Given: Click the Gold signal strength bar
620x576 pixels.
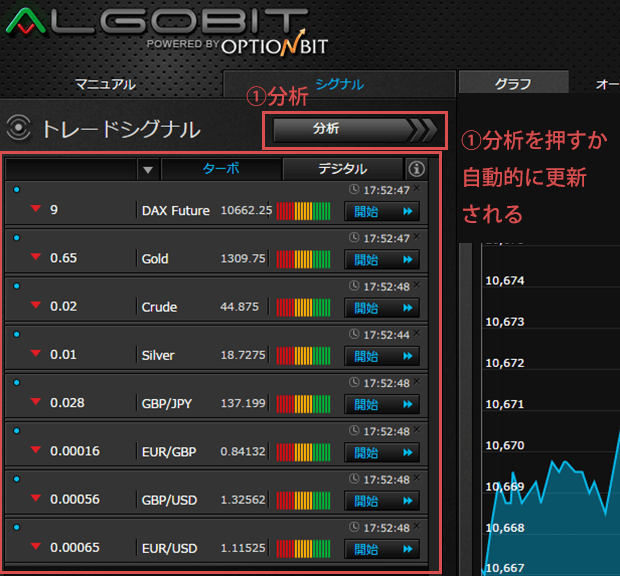Looking at the screenshot, I should (303, 259).
